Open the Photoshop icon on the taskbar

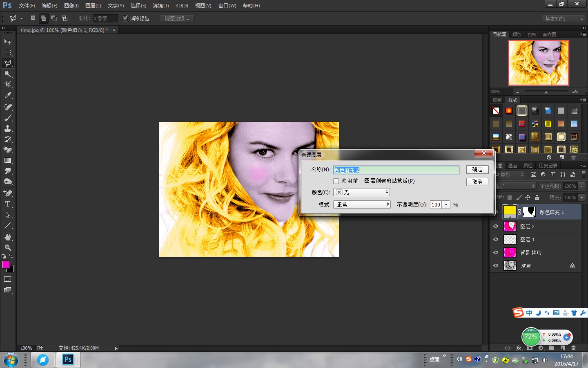coord(67,360)
